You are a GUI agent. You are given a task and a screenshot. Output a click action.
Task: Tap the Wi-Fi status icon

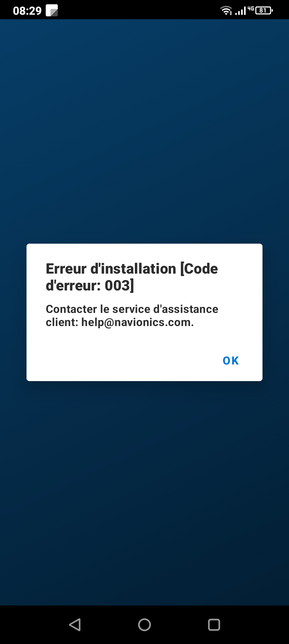pyautogui.click(x=226, y=11)
